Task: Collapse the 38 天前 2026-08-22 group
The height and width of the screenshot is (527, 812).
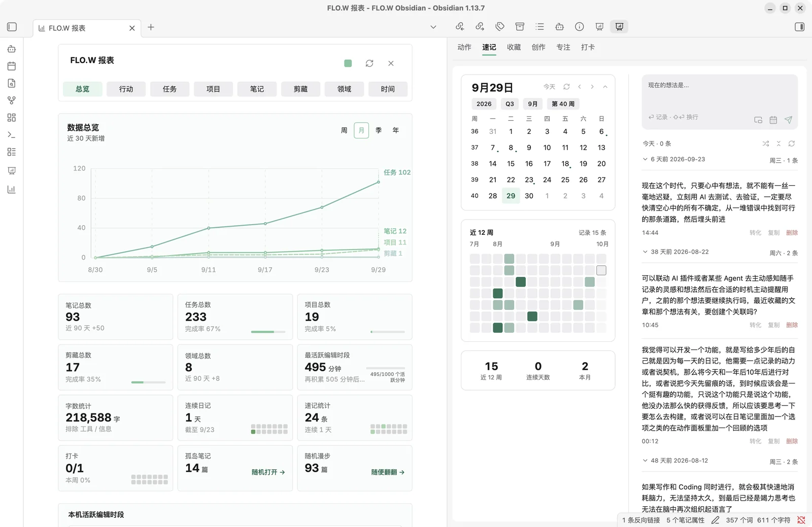Action: point(645,252)
